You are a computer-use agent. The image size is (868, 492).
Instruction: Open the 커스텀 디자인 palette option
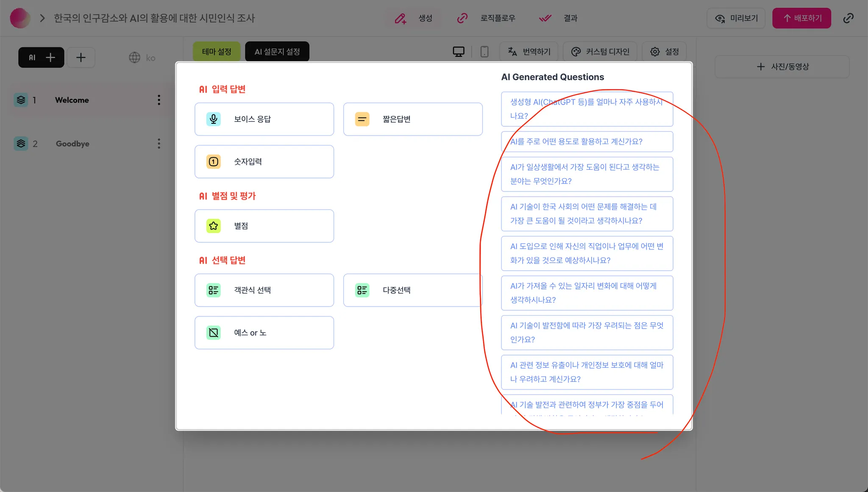click(x=600, y=52)
